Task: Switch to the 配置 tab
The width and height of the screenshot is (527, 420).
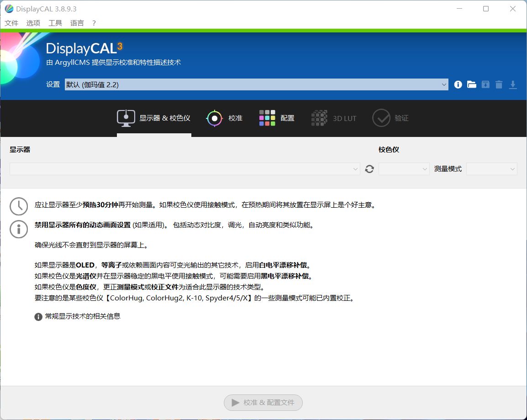Action: coord(277,118)
